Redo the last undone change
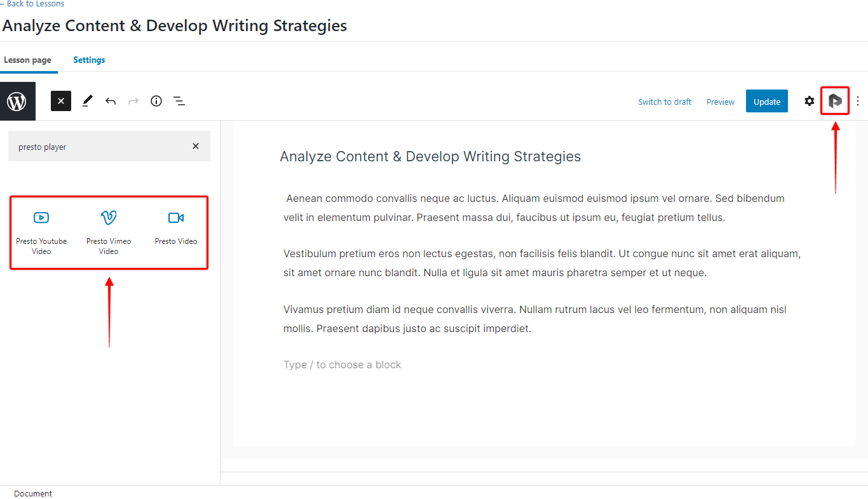The image size is (868, 499). point(133,101)
